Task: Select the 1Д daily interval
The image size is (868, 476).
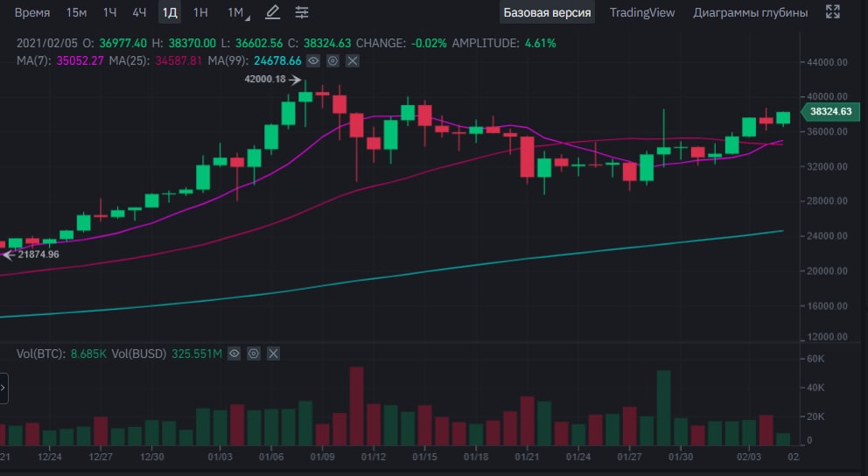Action: [x=170, y=13]
